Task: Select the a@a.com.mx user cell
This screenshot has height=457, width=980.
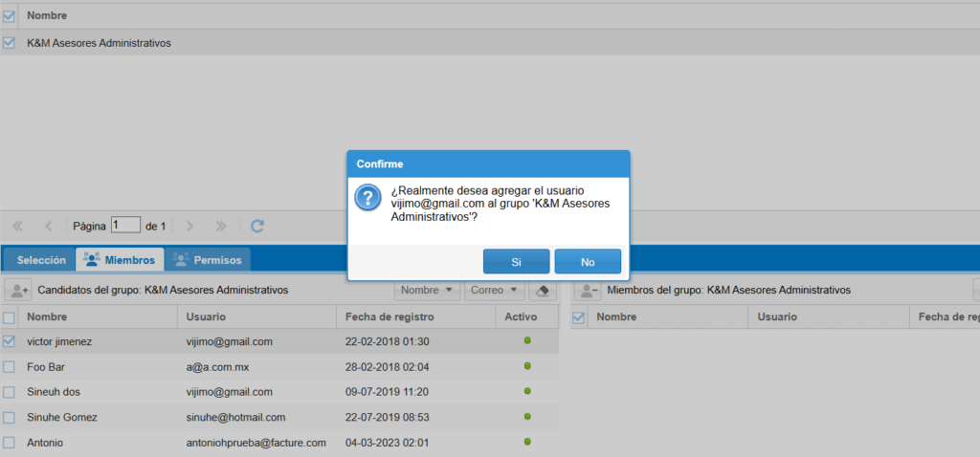Action: (x=218, y=367)
